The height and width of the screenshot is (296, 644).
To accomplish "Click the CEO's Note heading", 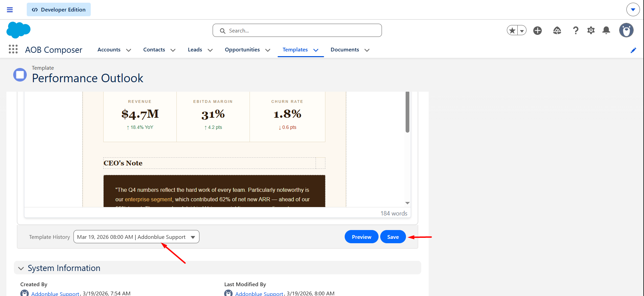I will [123, 163].
